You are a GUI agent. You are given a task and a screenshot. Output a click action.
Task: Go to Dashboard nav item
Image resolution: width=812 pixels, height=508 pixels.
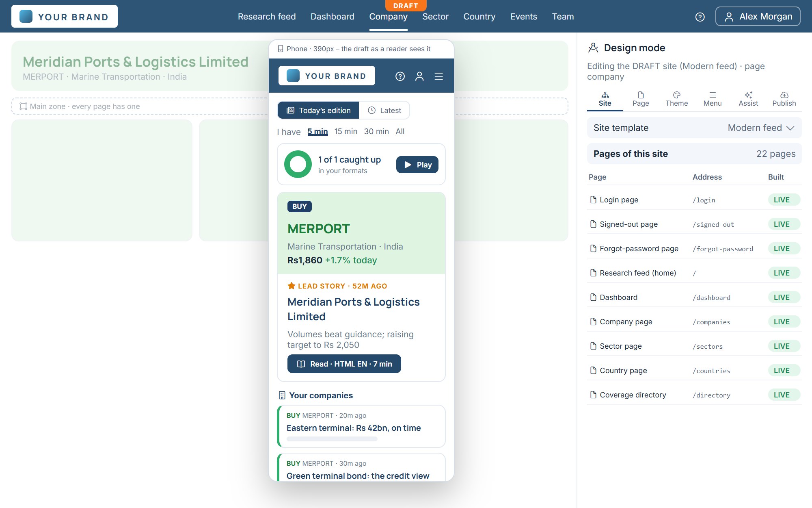pos(333,17)
